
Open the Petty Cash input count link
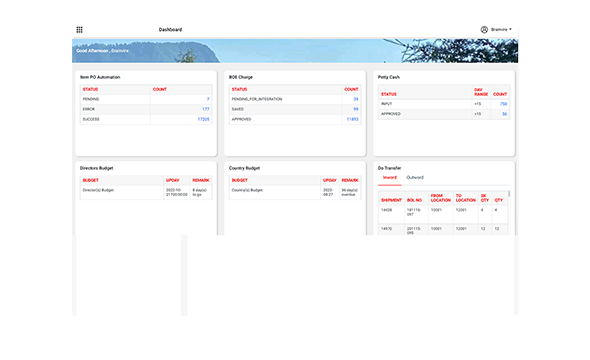[x=503, y=104]
